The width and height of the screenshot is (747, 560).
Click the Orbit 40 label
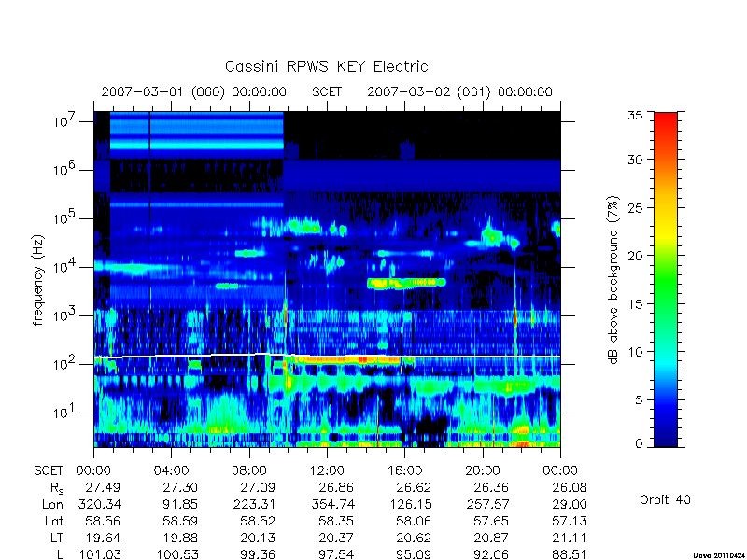pos(665,499)
